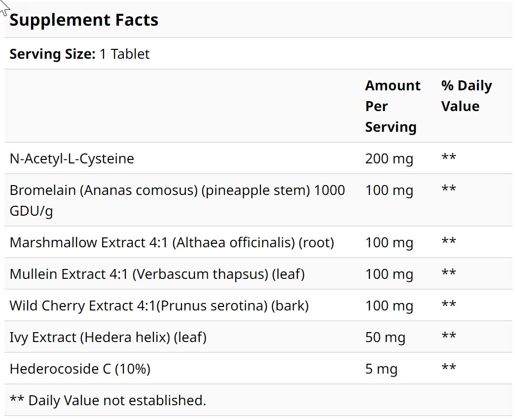The image size is (515, 420).
Task: Click the 100 mg amount for Bromelain
Action: pos(389,191)
